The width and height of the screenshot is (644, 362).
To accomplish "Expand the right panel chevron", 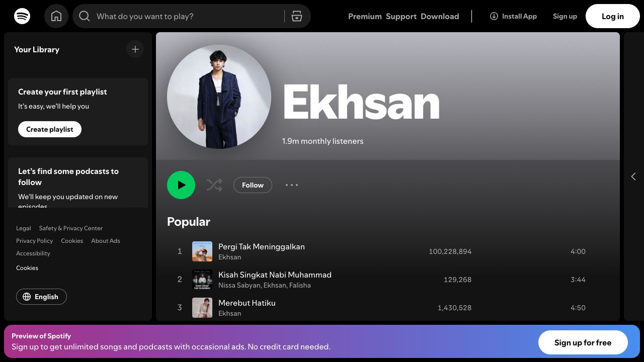I will coord(633,176).
